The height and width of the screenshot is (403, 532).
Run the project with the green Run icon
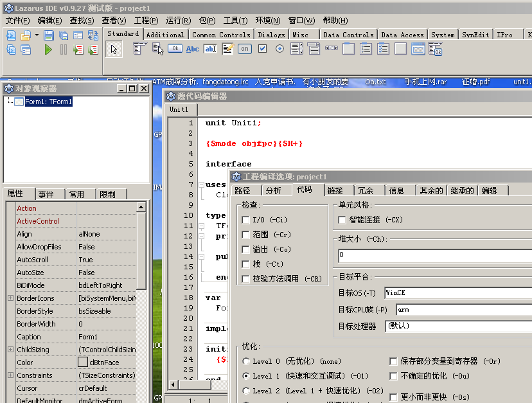(48, 49)
